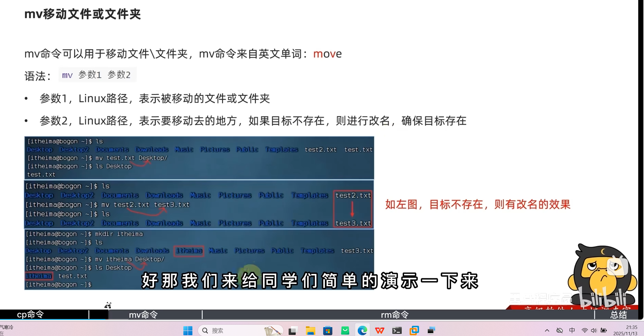Open the Terminal app icon
The image size is (644, 336).
pyautogui.click(x=397, y=331)
